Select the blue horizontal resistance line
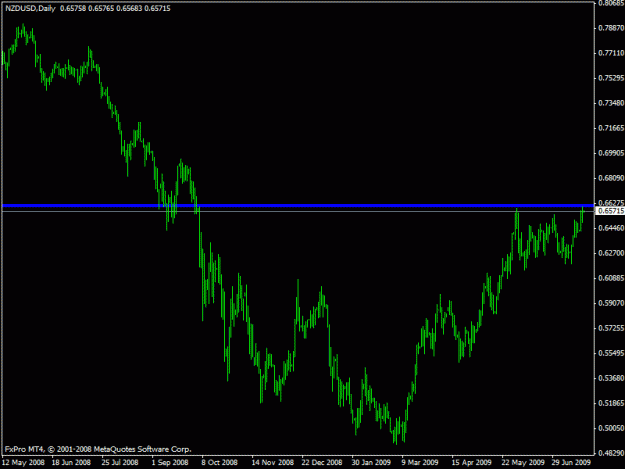 [298, 206]
